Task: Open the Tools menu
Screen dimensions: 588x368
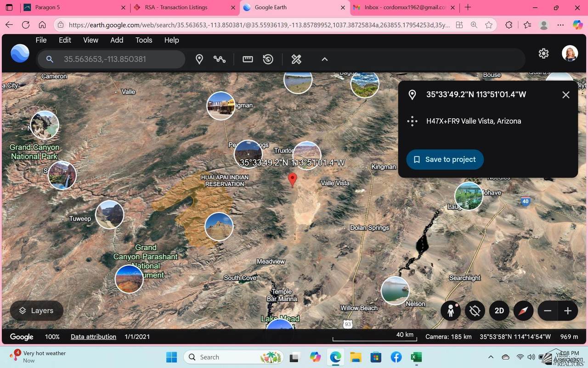Action: (144, 40)
